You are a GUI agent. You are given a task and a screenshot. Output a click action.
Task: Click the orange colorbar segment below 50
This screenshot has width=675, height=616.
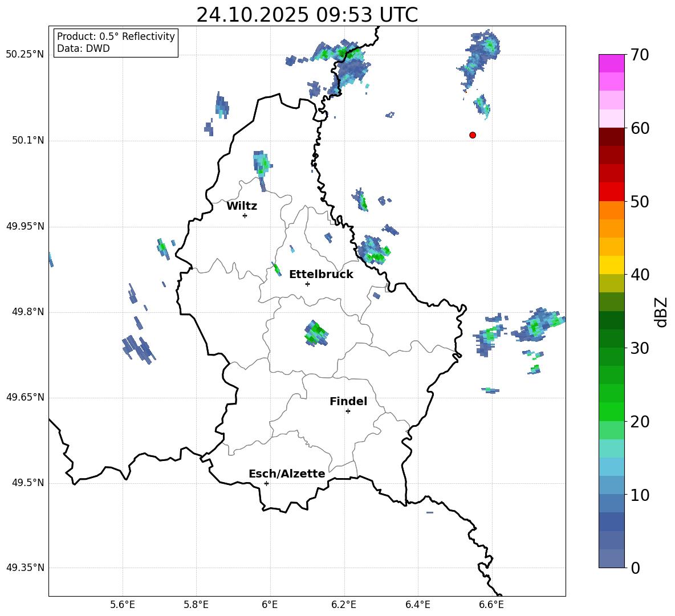coord(611,210)
